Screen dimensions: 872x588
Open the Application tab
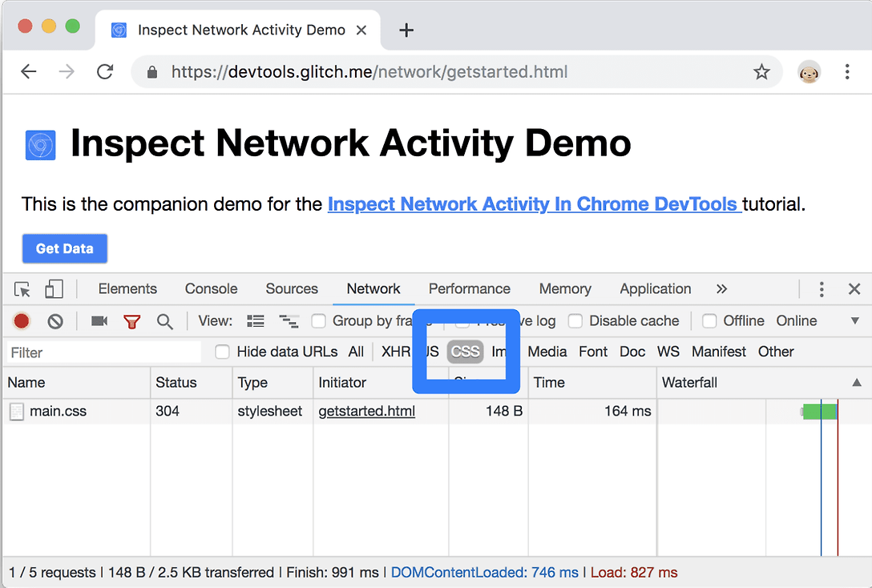coord(656,289)
